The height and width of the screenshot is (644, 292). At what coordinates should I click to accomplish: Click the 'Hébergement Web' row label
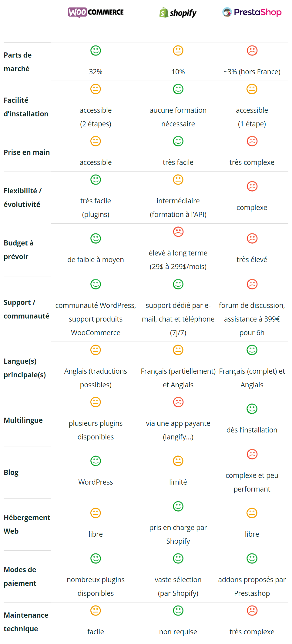27,524
